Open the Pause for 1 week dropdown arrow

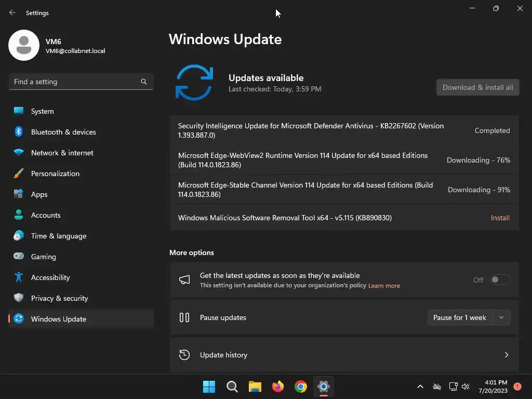click(x=501, y=317)
